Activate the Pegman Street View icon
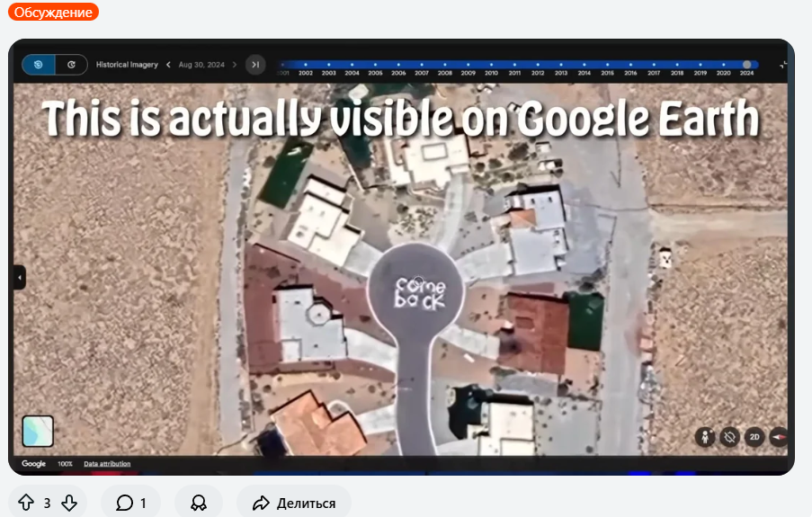This screenshot has width=812, height=517. (705, 437)
